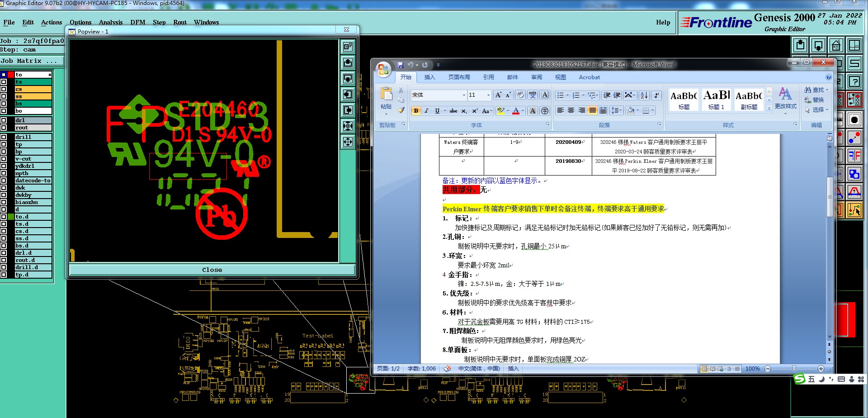This screenshot has width=868, height=418.
Task: Click the Job Matrix button
Action: pos(32,61)
